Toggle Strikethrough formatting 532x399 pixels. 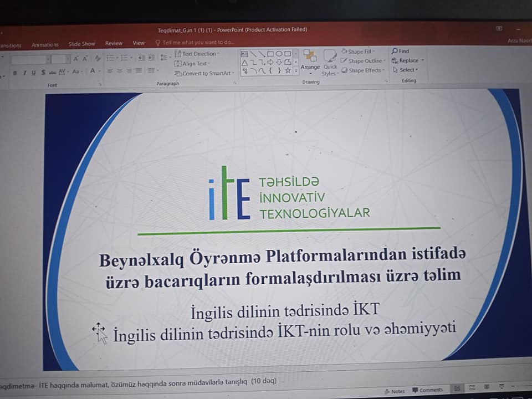click(52, 72)
